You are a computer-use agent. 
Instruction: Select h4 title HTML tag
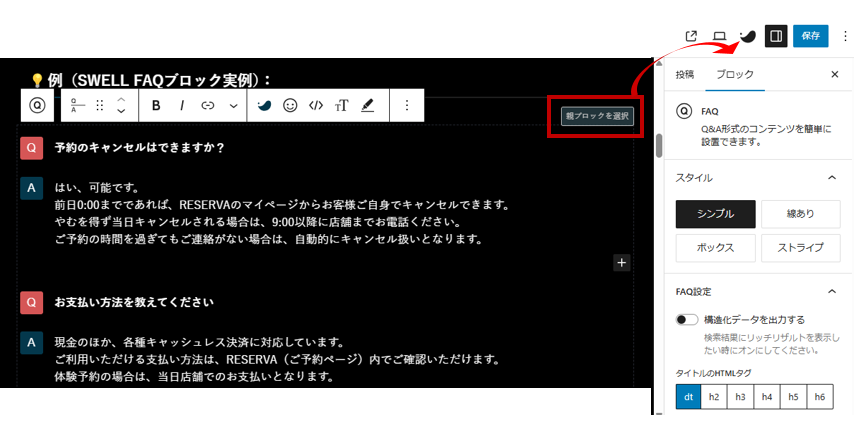click(767, 397)
